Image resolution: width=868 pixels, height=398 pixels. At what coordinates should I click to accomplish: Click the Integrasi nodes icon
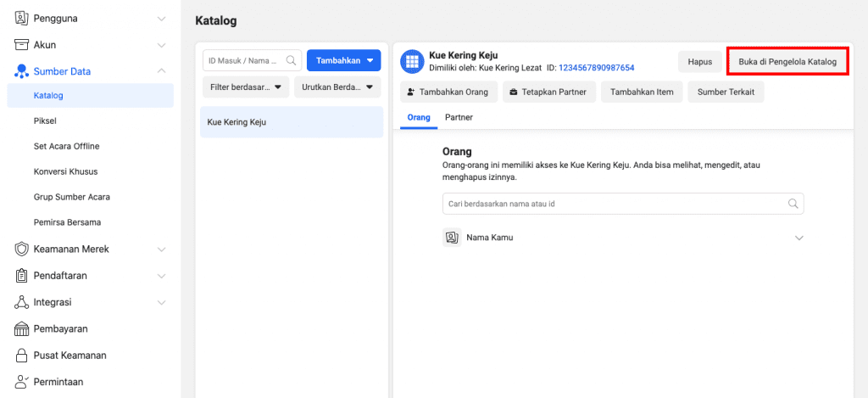22,302
